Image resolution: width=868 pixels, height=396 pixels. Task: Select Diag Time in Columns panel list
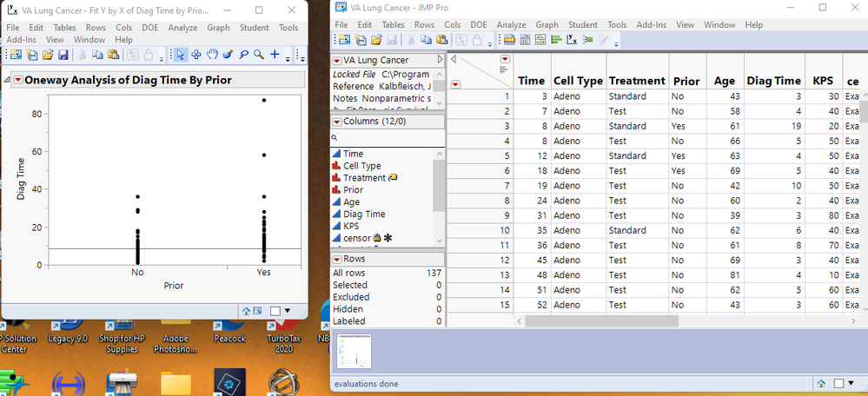(x=364, y=214)
